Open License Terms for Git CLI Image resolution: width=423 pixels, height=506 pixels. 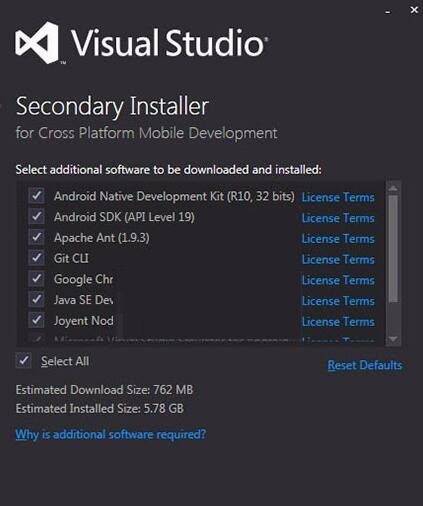(x=338, y=259)
